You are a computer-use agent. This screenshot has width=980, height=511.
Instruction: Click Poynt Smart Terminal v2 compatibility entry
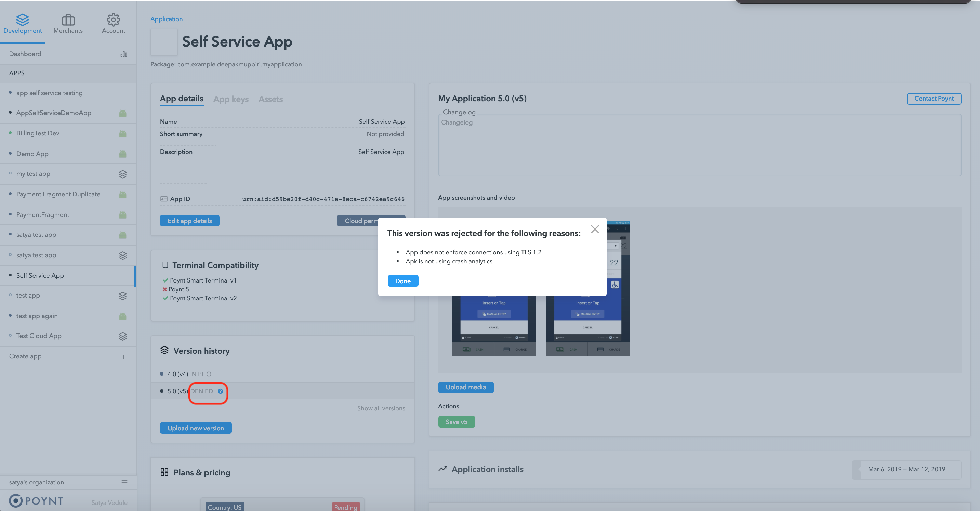pos(199,298)
